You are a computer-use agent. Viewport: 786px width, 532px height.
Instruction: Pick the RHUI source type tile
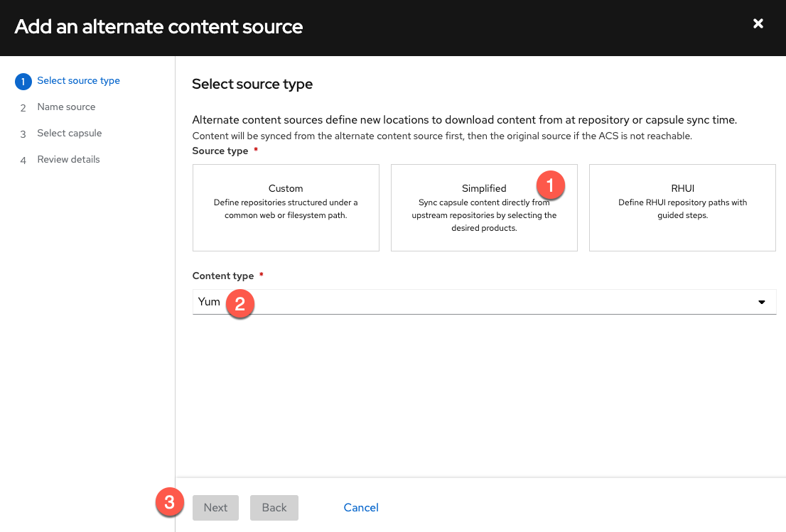click(x=682, y=208)
